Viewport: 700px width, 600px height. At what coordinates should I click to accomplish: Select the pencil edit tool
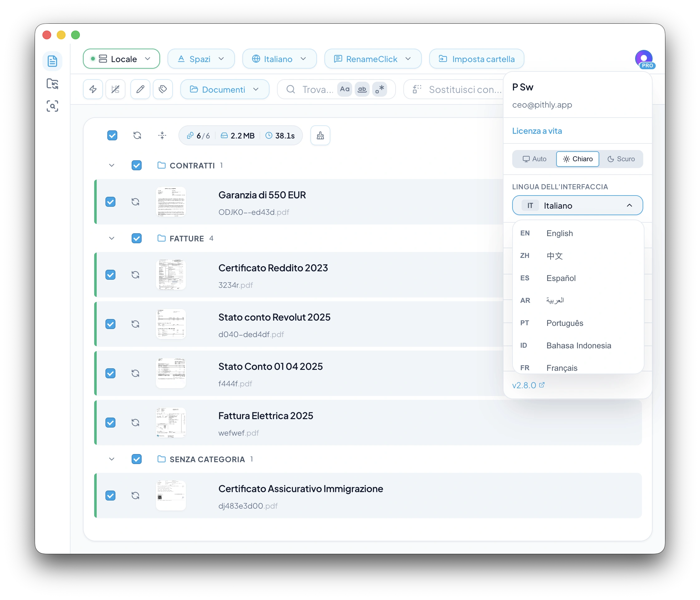pyautogui.click(x=140, y=89)
